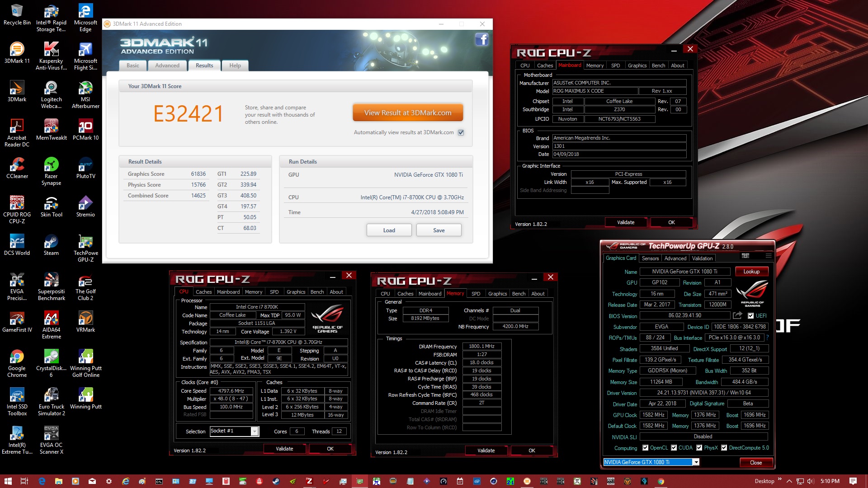The height and width of the screenshot is (488, 868).
Task: Click GPU-Z screenshot camera icon
Action: [x=745, y=256]
